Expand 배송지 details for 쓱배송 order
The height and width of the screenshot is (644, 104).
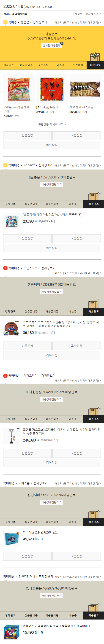(78, 22)
